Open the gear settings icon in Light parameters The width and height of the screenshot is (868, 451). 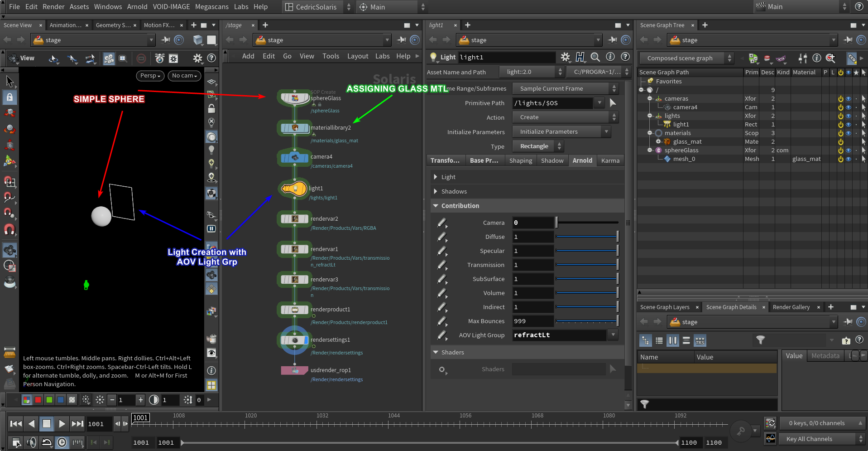565,57
